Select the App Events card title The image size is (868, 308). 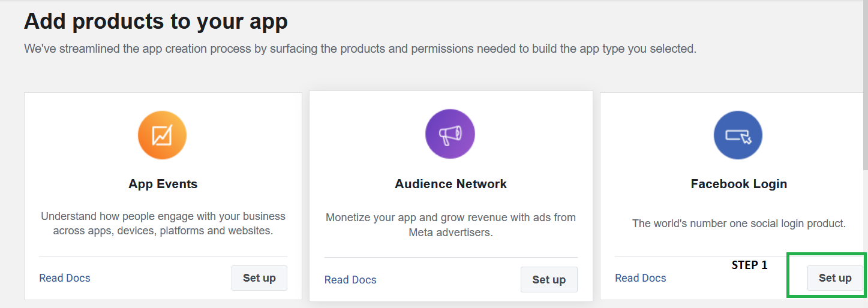[x=163, y=184]
